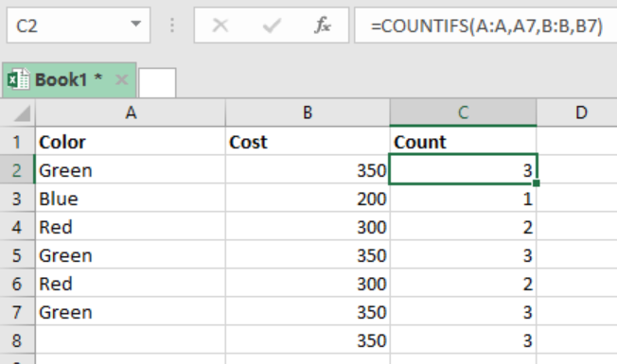
Task: Select cell B5 with value 350
Action: (x=308, y=254)
